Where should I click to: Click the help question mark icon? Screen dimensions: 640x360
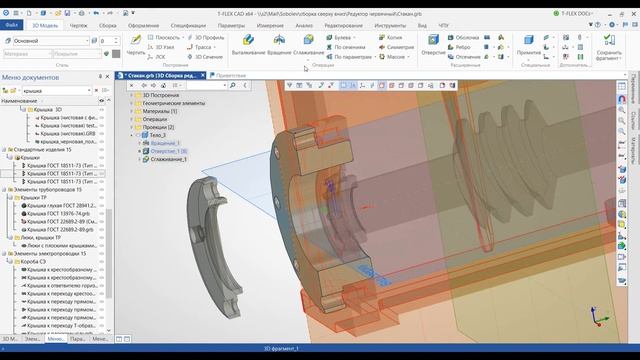tap(598, 25)
